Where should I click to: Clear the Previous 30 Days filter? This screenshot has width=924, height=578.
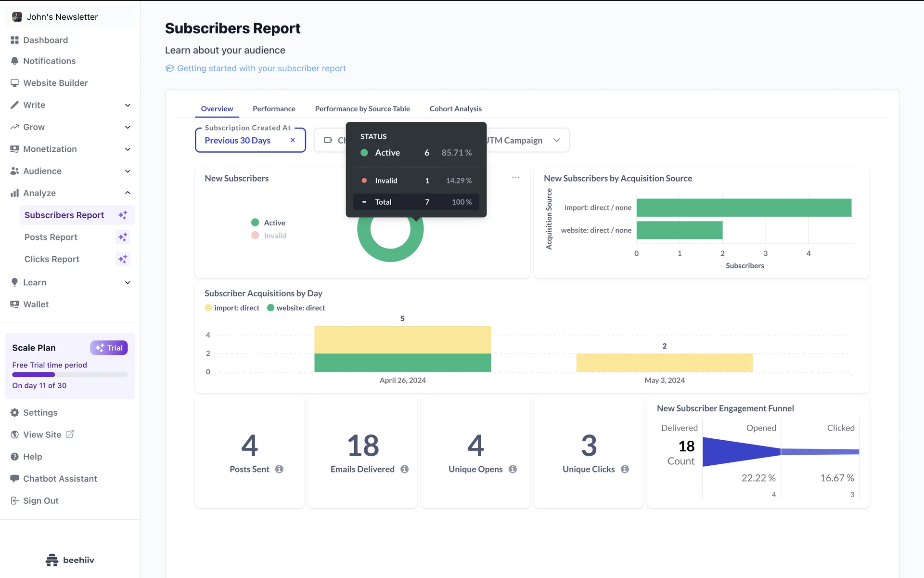[x=293, y=140]
